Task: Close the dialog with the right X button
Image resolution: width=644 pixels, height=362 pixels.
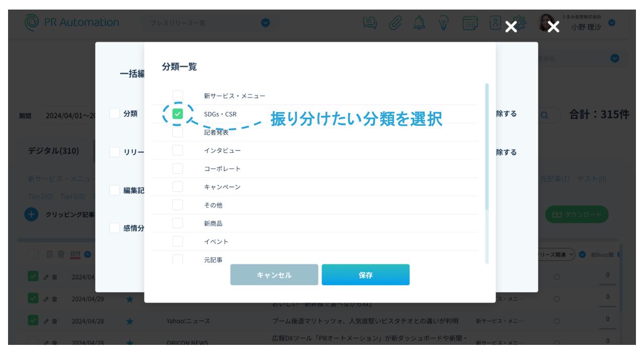Action: pos(553,26)
